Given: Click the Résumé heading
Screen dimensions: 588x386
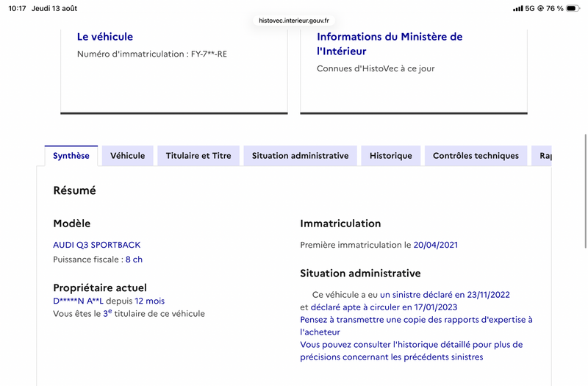Looking at the screenshot, I should pos(75,190).
